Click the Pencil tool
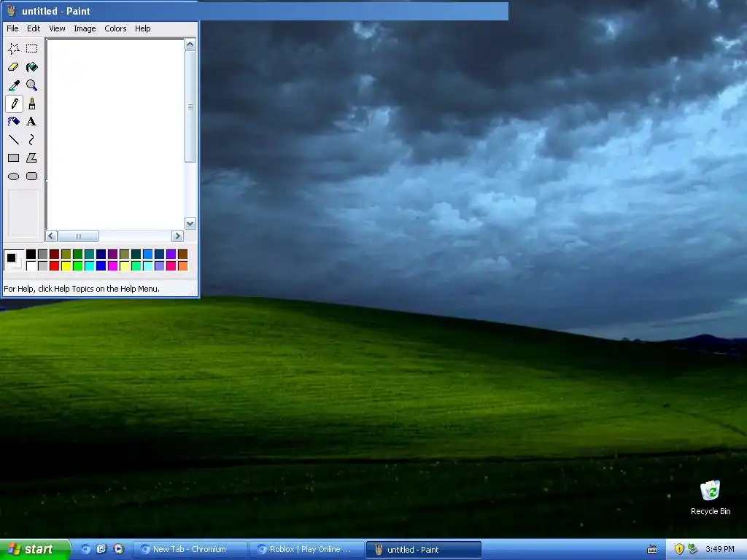747x560 pixels. point(13,104)
